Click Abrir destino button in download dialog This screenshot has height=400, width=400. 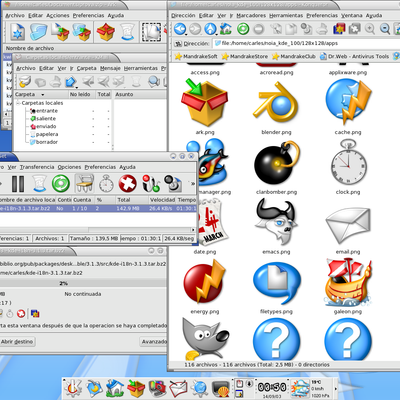[x=17, y=342]
